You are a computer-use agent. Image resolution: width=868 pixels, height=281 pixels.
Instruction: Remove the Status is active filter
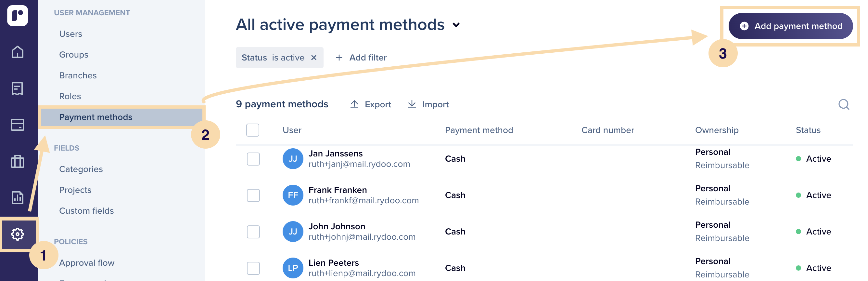[x=314, y=58]
